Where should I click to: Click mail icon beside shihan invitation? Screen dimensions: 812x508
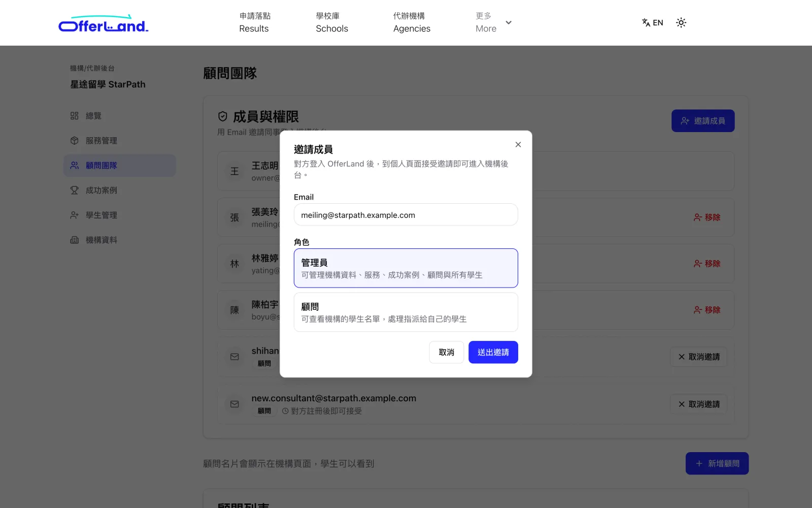click(x=234, y=357)
